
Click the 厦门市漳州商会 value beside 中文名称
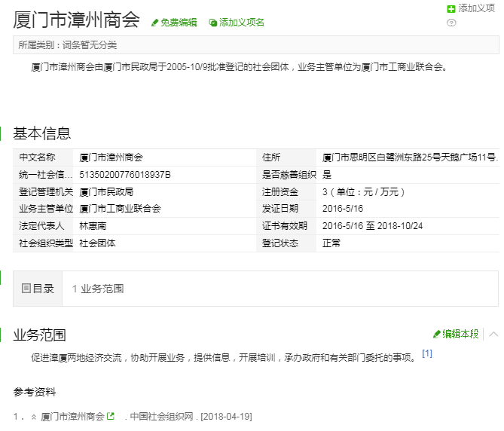pyautogui.click(x=111, y=157)
